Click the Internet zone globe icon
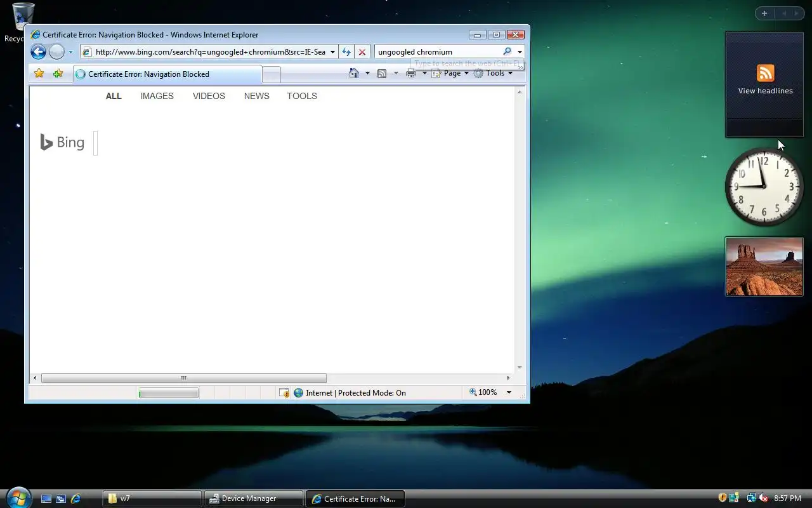This screenshot has width=812, height=508. (x=298, y=393)
